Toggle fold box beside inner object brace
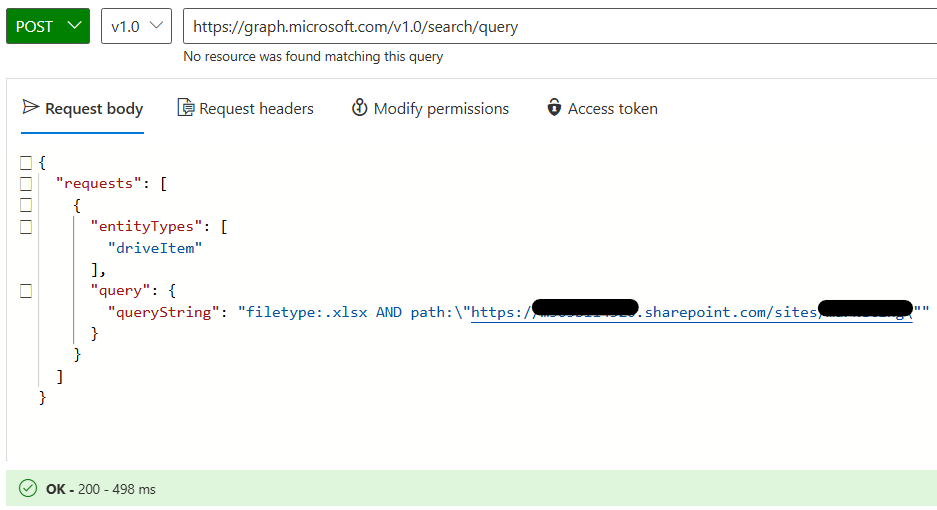 pyautogui.click(x=26, y=205)
